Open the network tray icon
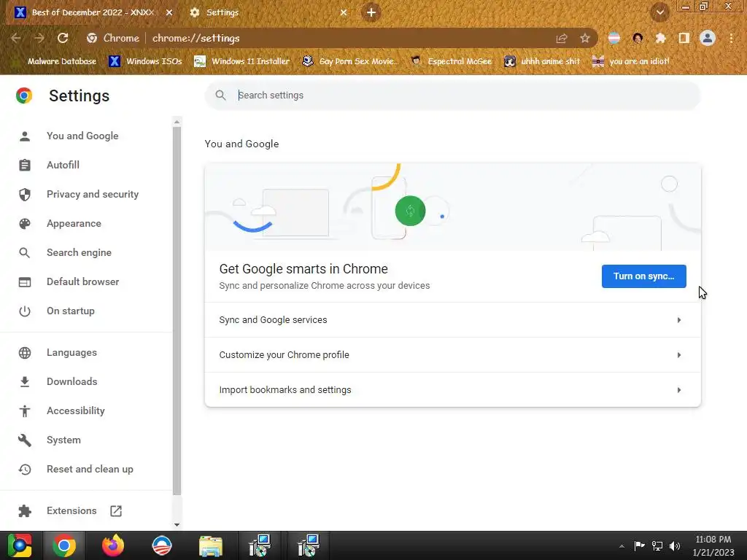 click(657, 546)
